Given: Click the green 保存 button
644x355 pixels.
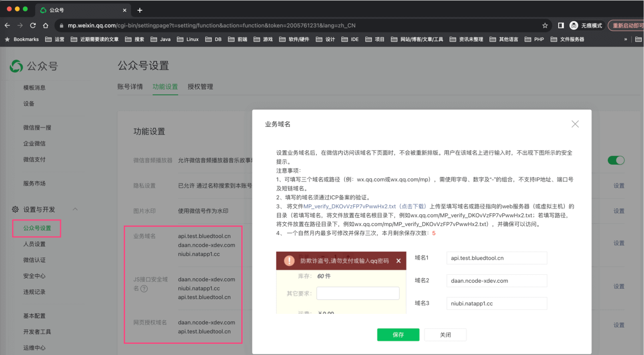Looking at the screenshot, I should (x=398, y=335).
